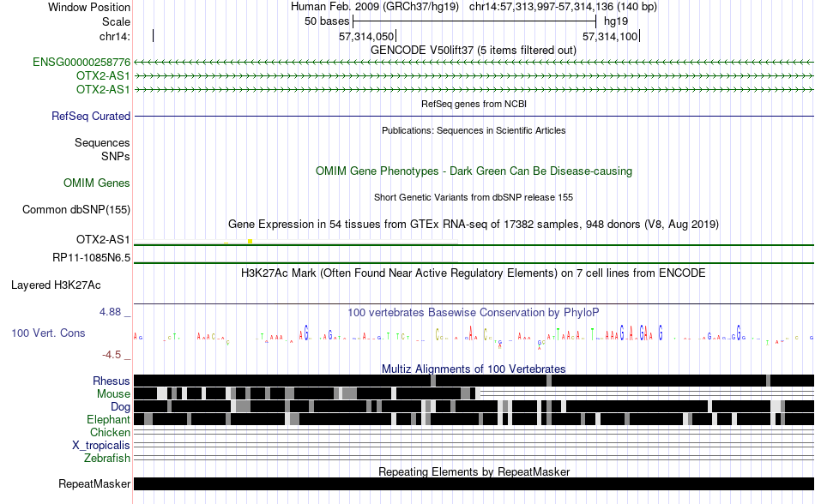Image resolution: width=815 pixels, height=504 pixels.
Task: Click the Human Feb. 2009 (GRCh37/hg19) text
Action: (375, 7)
